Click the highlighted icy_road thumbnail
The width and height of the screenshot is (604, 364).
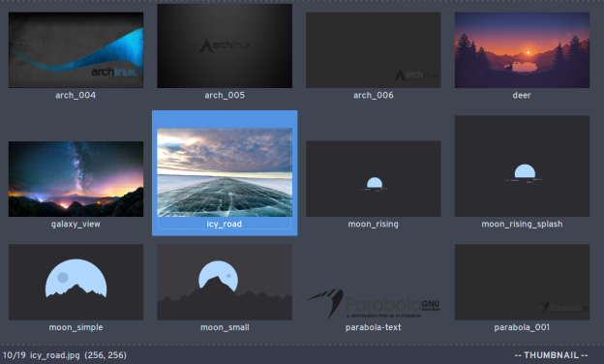pos(225,172)
